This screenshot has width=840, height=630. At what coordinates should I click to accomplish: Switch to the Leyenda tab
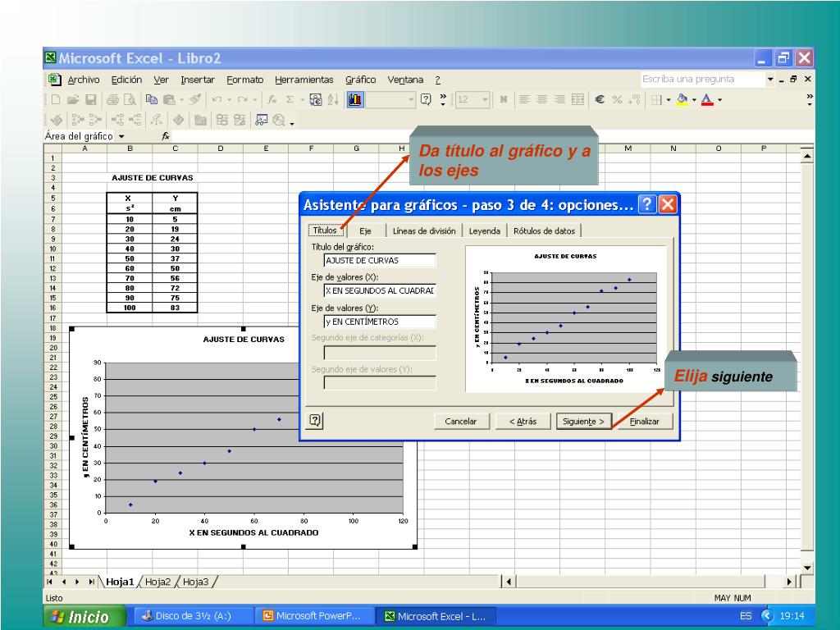click(x=484, y=231)
